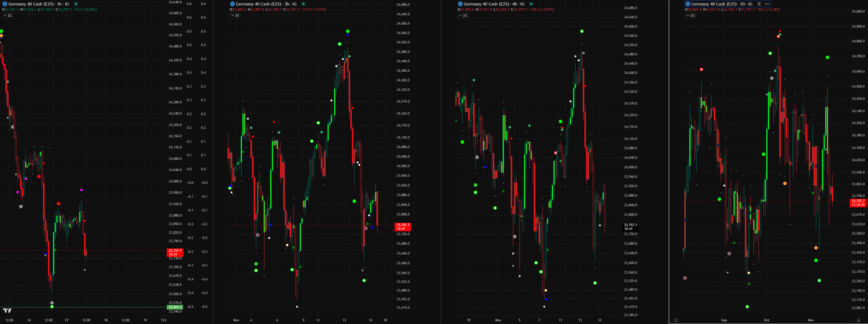Select the Germany 40 Cash 1h chart title
The image size is (868, 324).
point(38,4)
